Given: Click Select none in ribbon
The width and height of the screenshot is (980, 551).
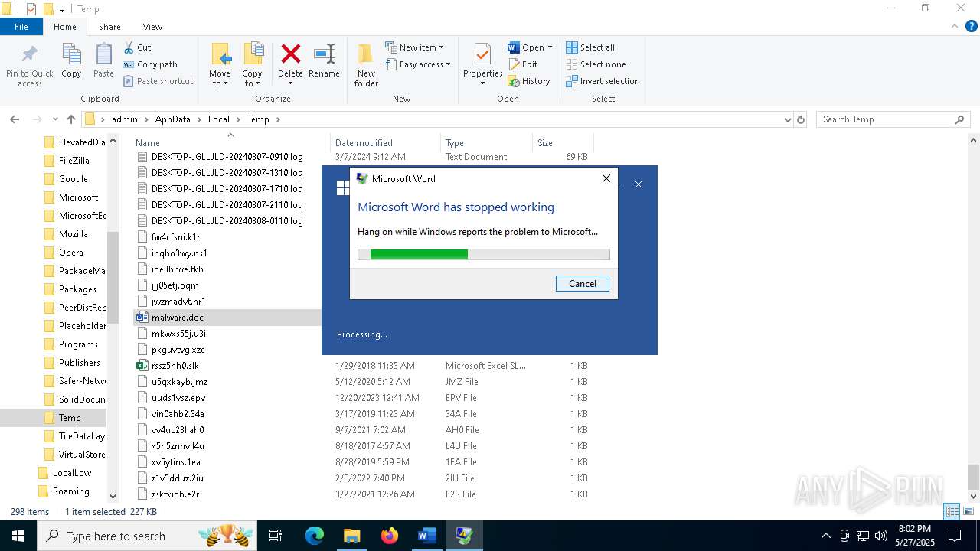Looking at the screenshot, I should coord(596,64).
